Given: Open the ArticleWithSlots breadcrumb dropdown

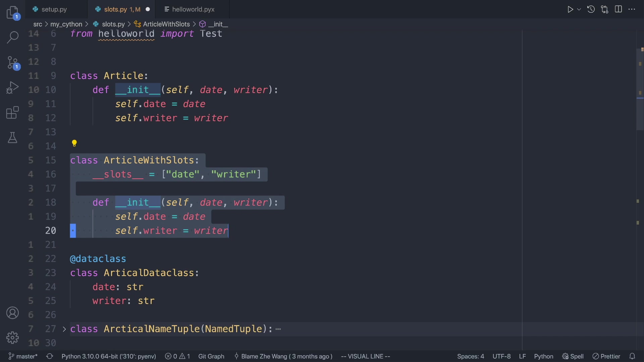Looking at the screenshot, I should point(167,24).
